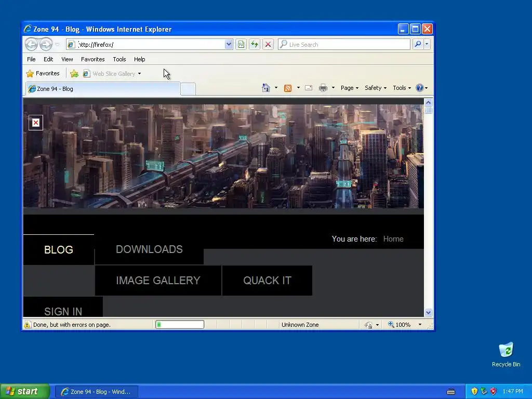This screenshot has width=532, height=399.
Task: Click the 100% zoom level button
Action: [400, 325]
